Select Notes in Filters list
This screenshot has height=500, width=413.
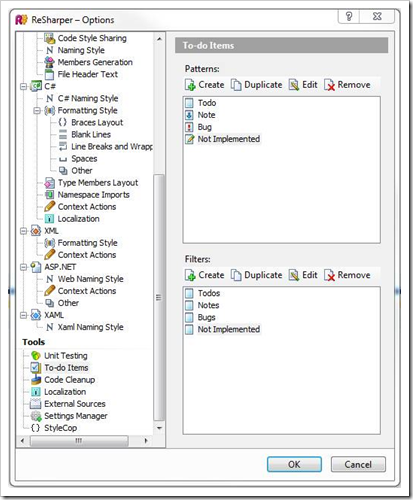tap(208, 305)
